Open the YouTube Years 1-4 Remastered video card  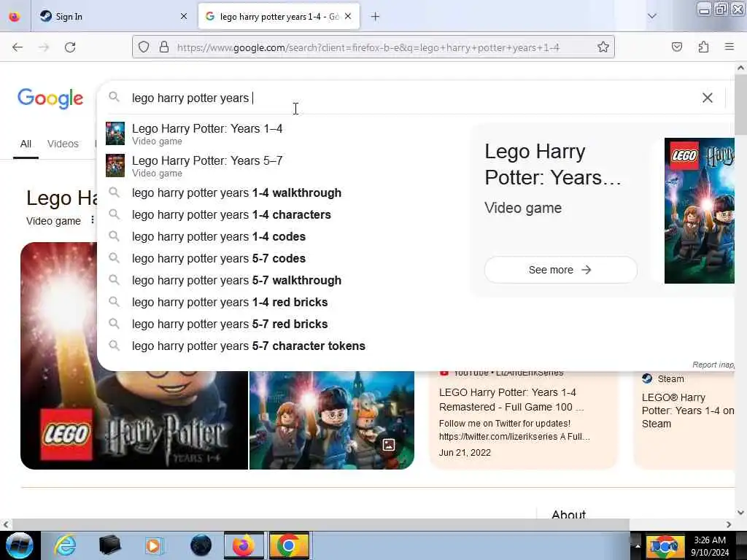coord(523,419)
